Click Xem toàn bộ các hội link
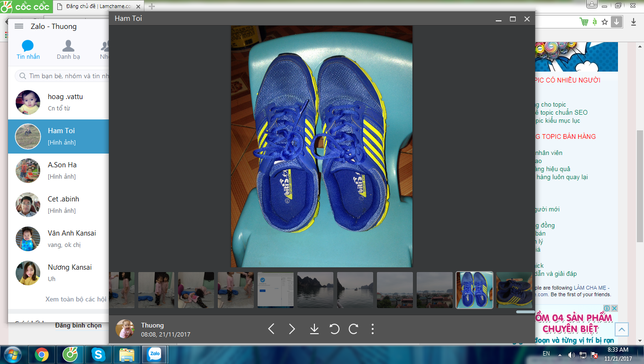644x364 pixels. pyautogui.click(x=76, y=300)
